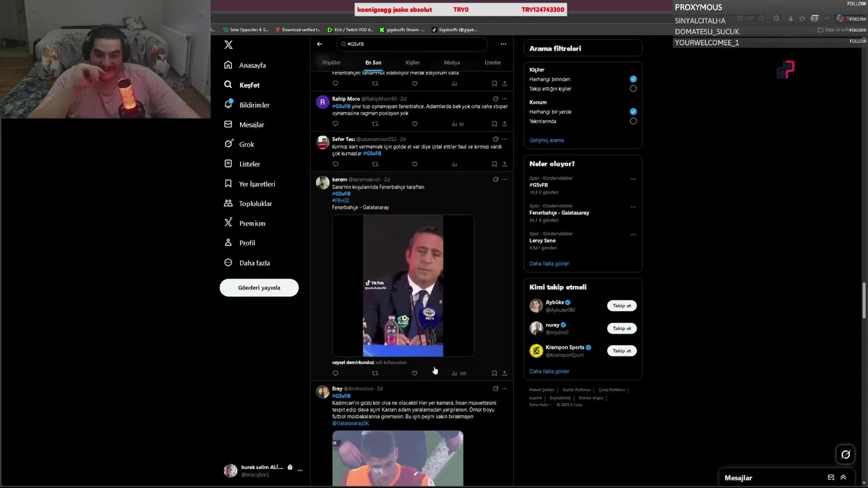This screenshot has height=488, width=868.
Task: Open options for #GSvFB trend
Action: point(633,179)
